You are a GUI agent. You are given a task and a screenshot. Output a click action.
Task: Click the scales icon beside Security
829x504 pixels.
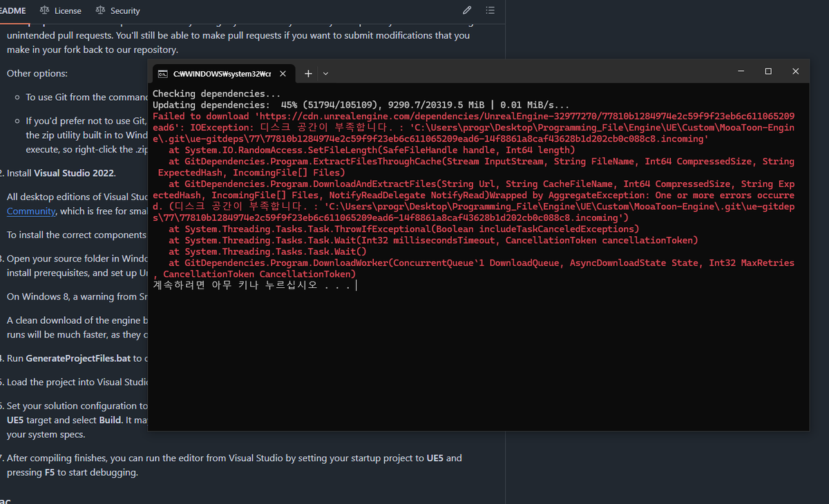101,10
